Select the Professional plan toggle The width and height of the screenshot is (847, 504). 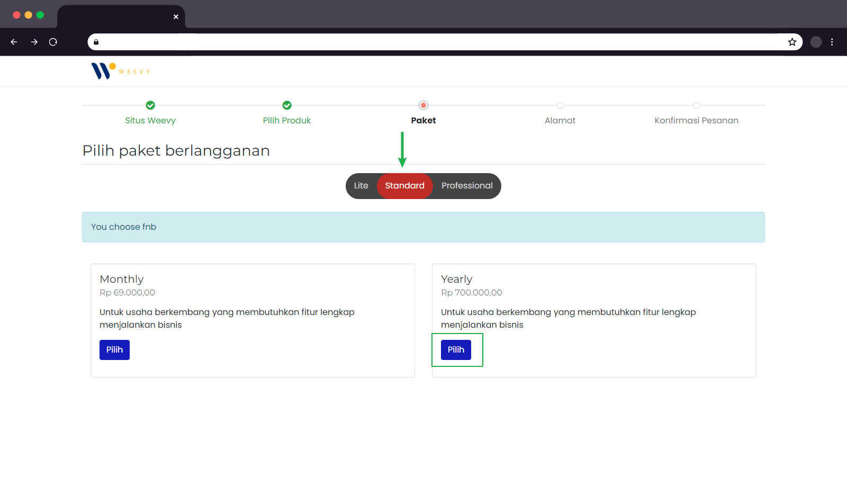[x=466, y=186]
